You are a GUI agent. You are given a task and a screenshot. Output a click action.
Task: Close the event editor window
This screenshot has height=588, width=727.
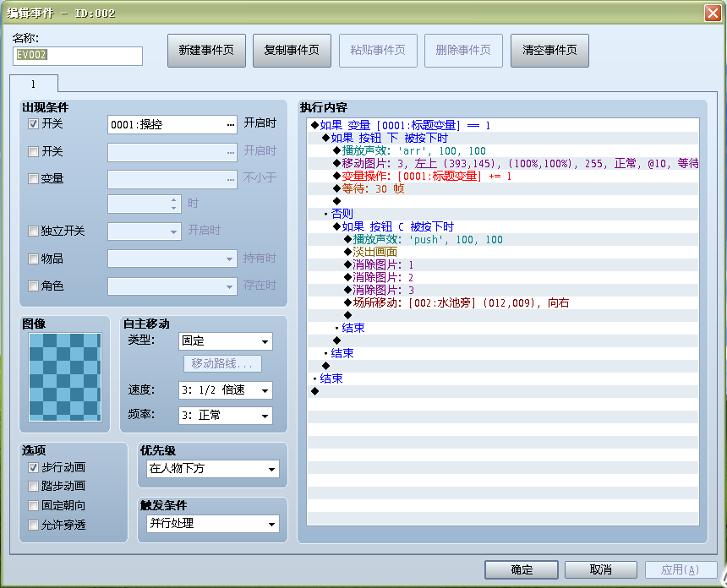coord(713,13)
